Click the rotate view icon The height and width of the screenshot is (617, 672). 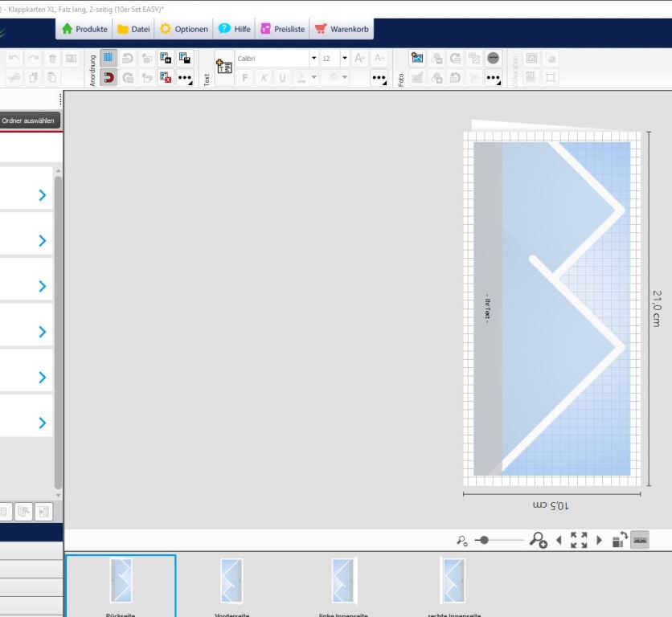coord(620,541)
